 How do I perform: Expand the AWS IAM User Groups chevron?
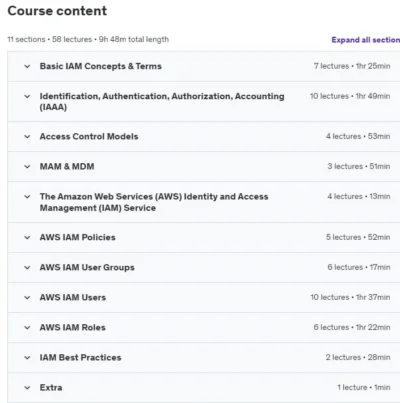coord(27,268)
